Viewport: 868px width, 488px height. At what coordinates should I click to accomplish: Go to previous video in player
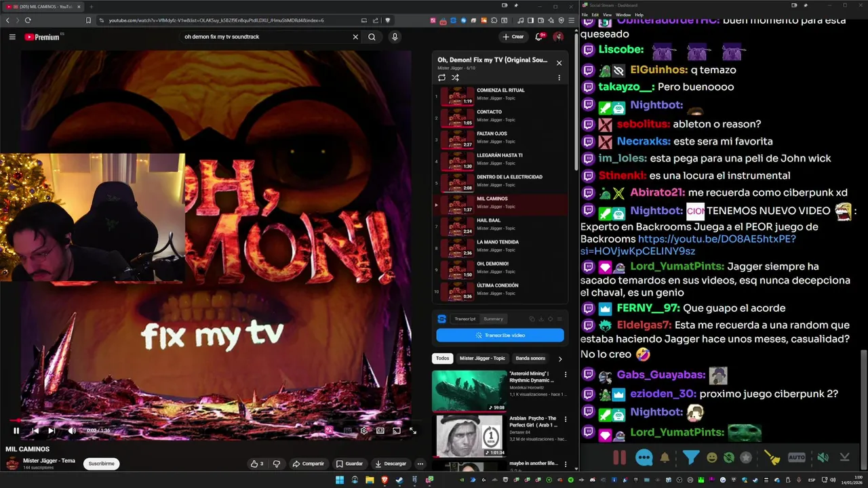(35, 430)
